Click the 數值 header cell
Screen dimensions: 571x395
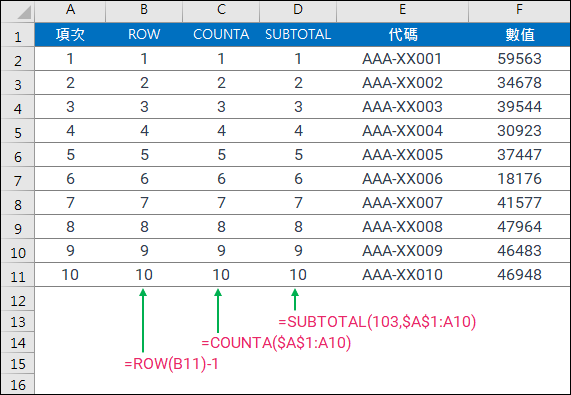[519, 35]
